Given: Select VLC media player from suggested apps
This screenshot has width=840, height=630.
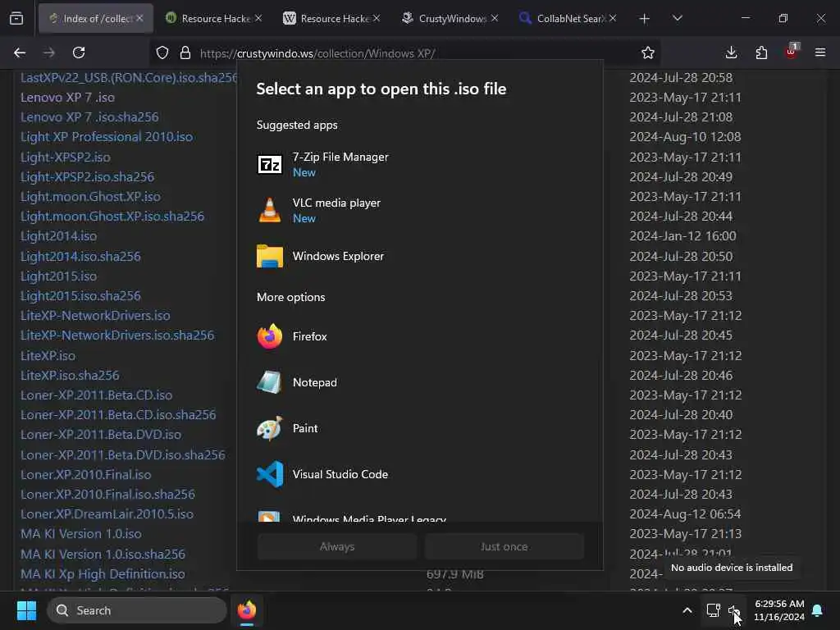Looking at the screenshot, I should point(419,211).
